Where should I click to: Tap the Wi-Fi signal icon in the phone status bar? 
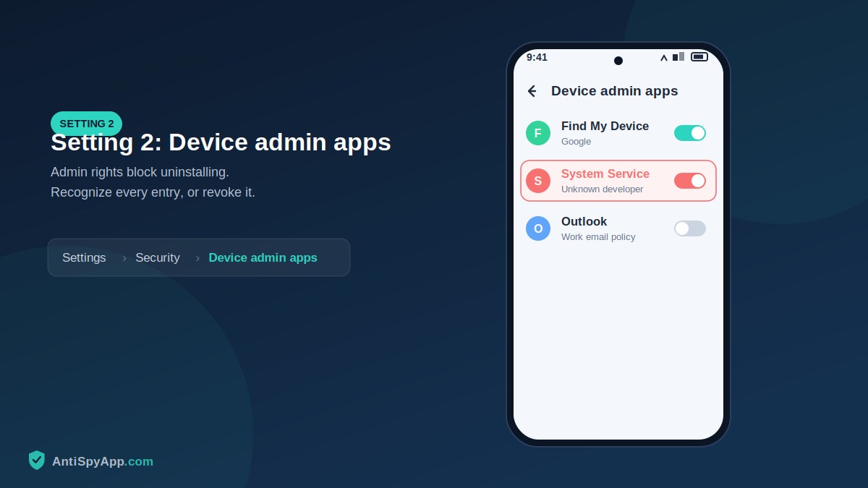[x=664, y=57]
